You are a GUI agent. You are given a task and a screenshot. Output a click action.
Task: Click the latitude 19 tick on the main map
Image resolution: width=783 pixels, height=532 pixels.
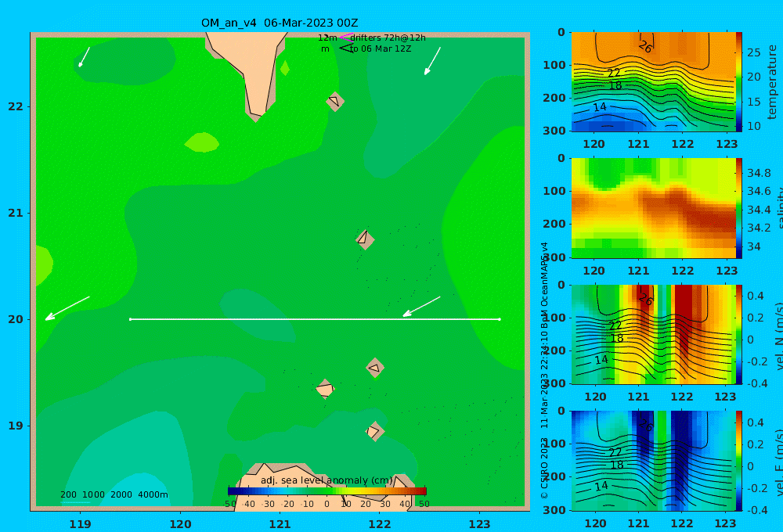[16, 426]
